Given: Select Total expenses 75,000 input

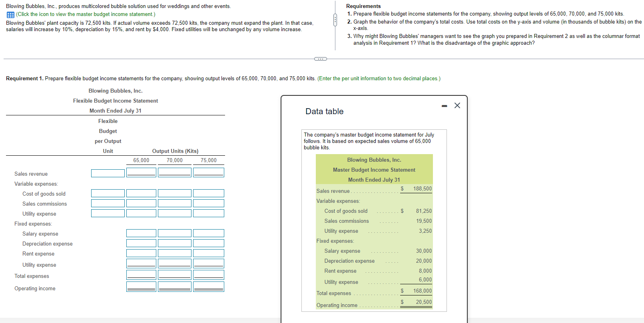Looking at the screenshot, I should tap(209, 275).
